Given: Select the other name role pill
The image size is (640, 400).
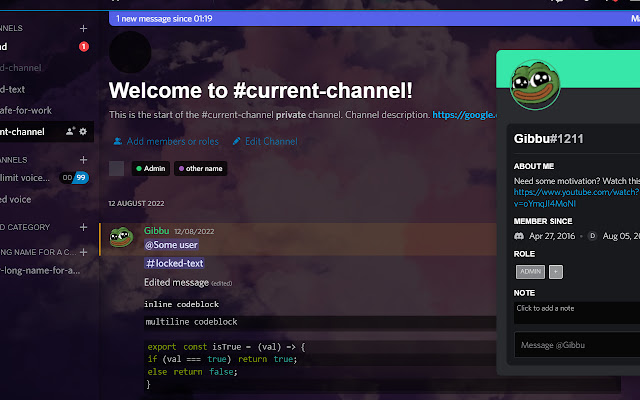Looking at the screenshot, I should 200,169.
